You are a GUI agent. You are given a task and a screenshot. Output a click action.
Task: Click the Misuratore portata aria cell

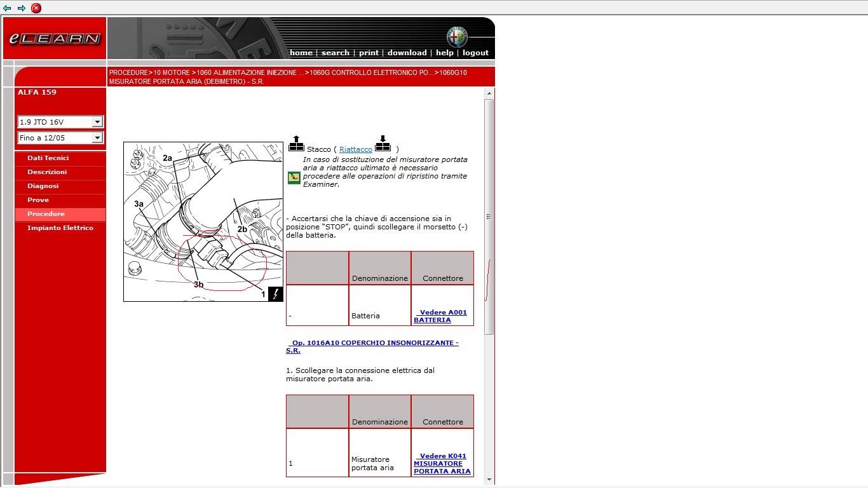pos(380,452)
